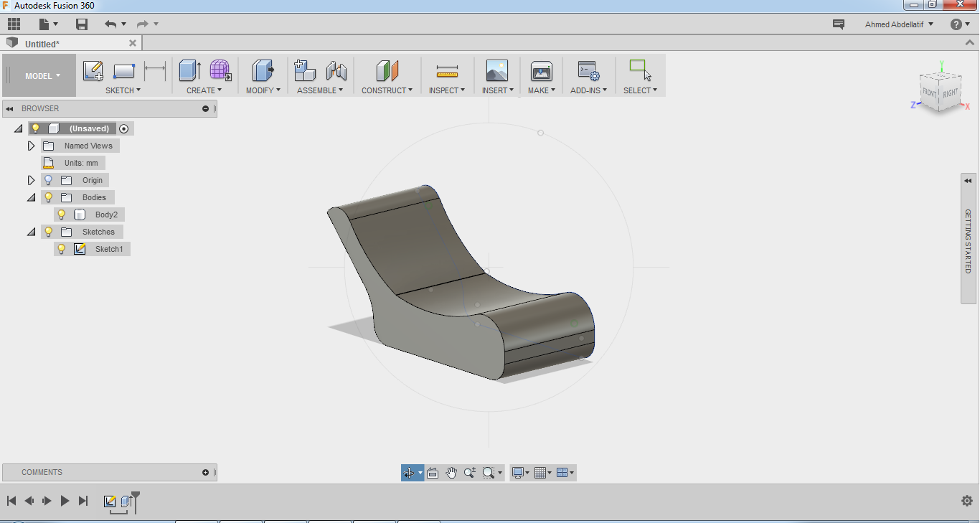This screenshot has width=980, height=523.
Task: Open Ahmed Abdellatif account menu
Action: 900,24
